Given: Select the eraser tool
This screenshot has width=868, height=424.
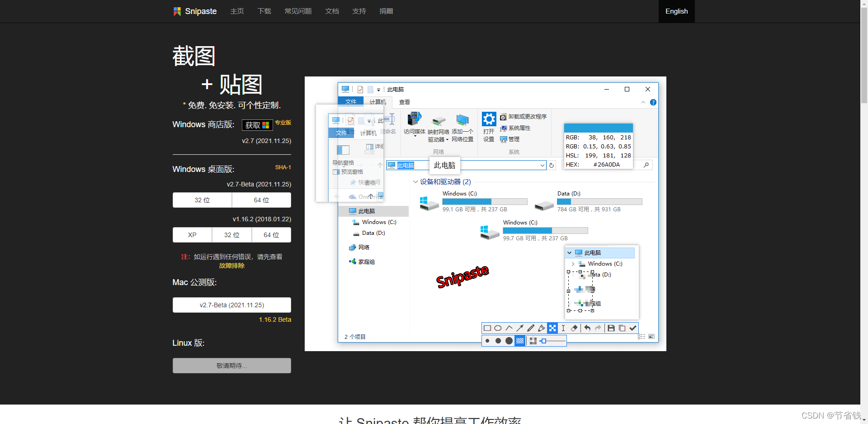Looking at the screenshot, I should [574, 328].
